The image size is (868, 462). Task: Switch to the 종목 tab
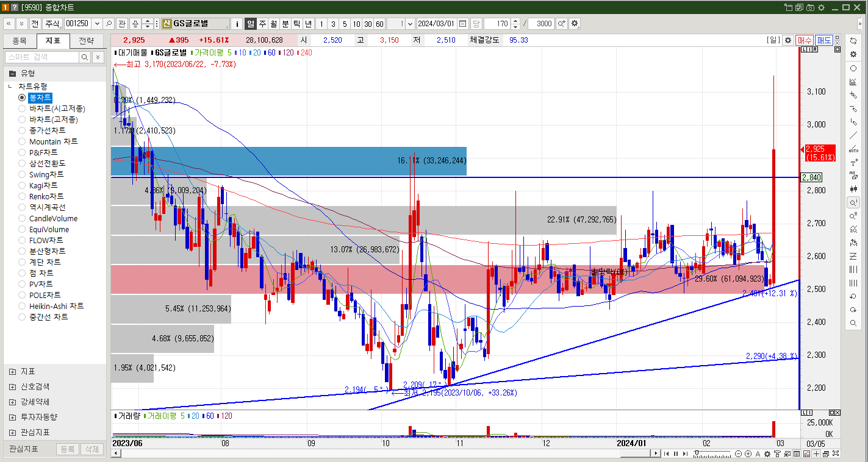20,41
